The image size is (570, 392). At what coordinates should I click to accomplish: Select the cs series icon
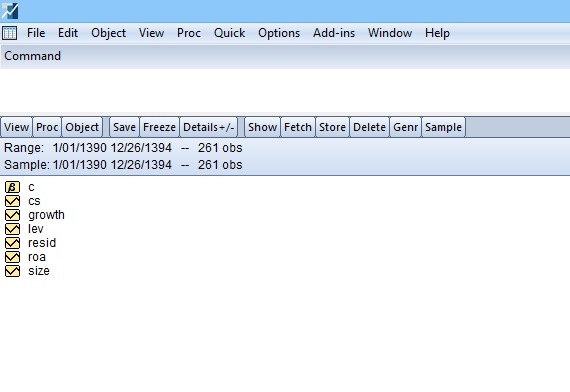tap(12, 201)
